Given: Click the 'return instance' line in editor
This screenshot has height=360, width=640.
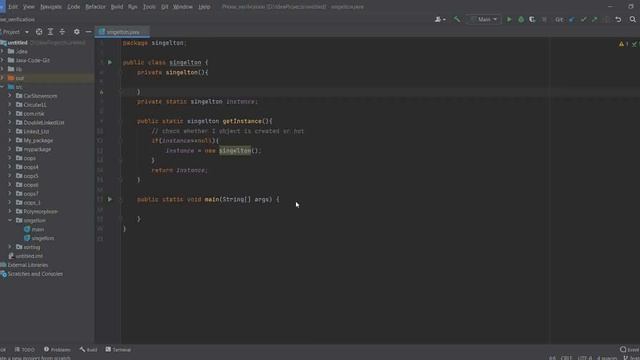Looking at the screenshot, I should (x=180, y=170).
